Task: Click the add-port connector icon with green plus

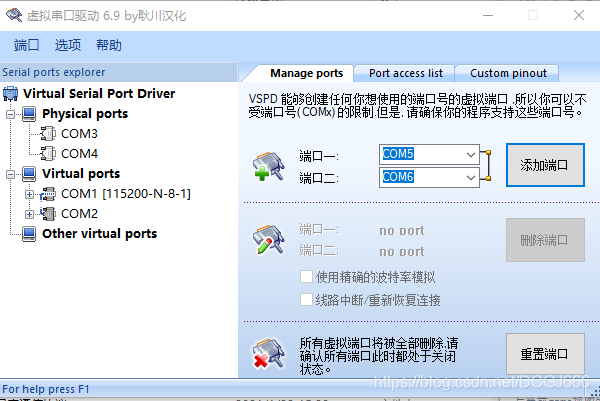Action: [x=269, y=166]
